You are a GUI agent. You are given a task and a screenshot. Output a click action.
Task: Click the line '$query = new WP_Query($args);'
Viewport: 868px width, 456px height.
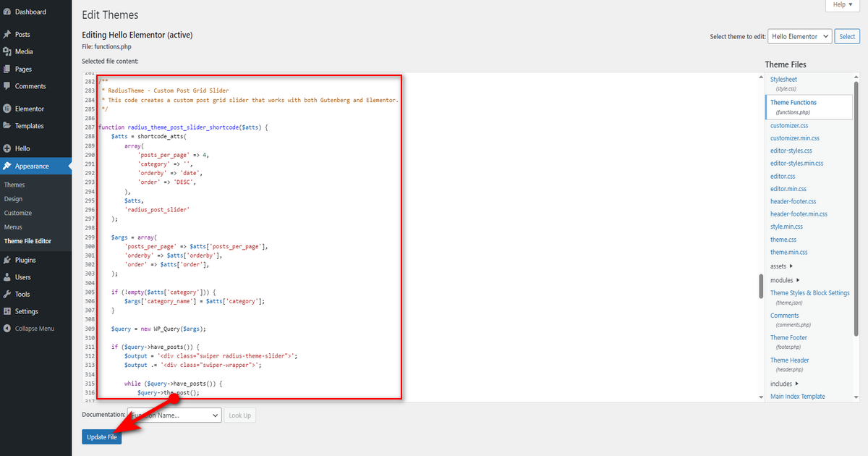point(158,328)
